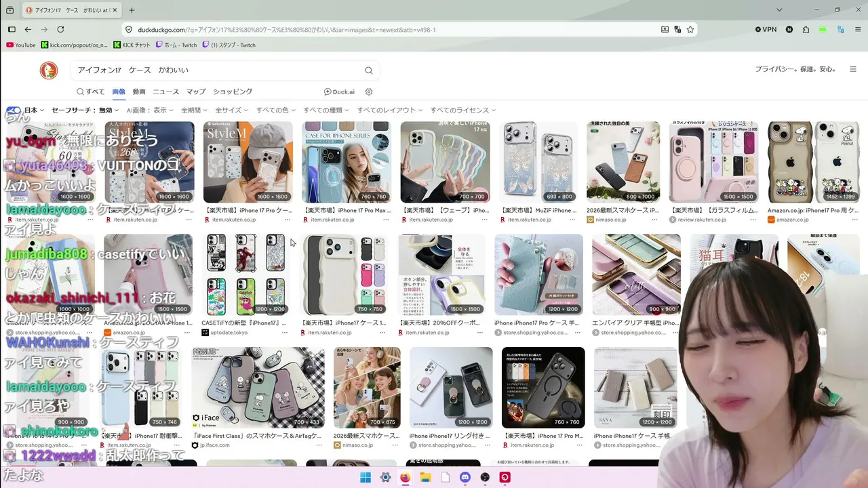Toggle the browser sidebar panel

click(x=12, y=30)
